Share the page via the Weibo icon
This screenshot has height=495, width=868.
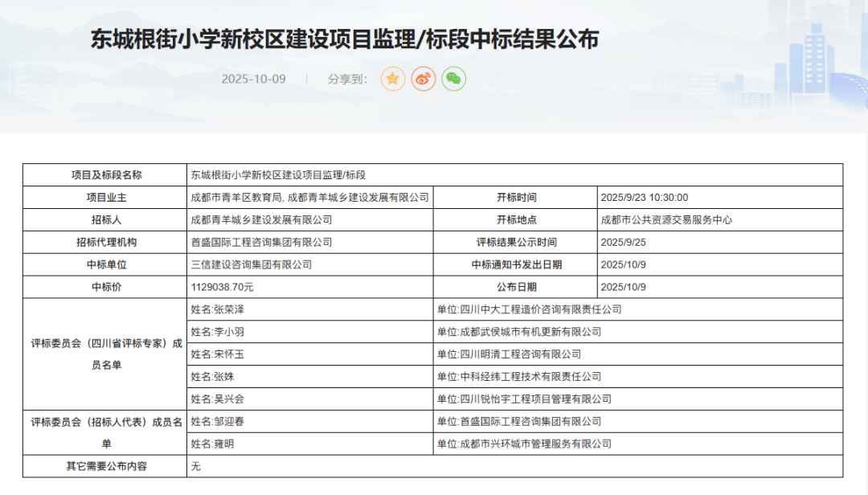[x=424, y=79]
